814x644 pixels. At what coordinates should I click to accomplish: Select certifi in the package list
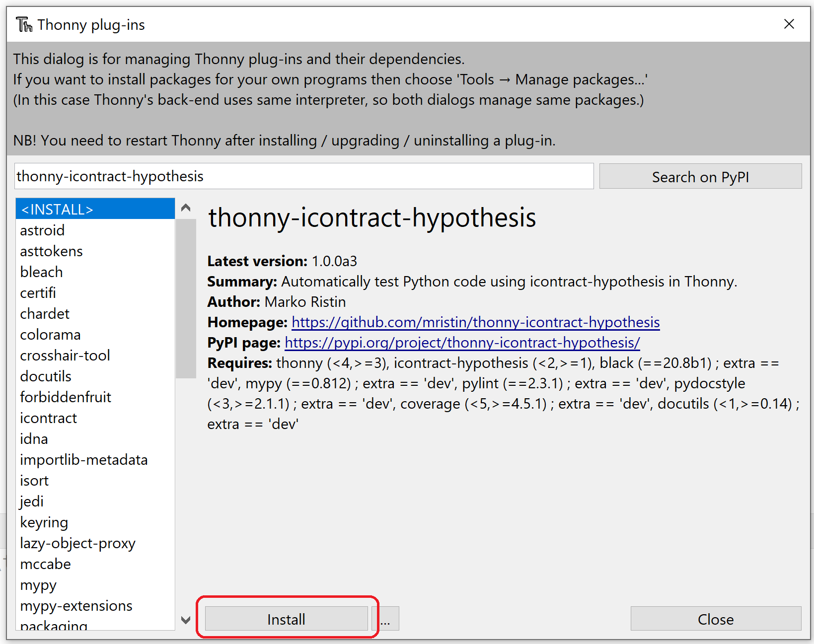coord(95,292)
